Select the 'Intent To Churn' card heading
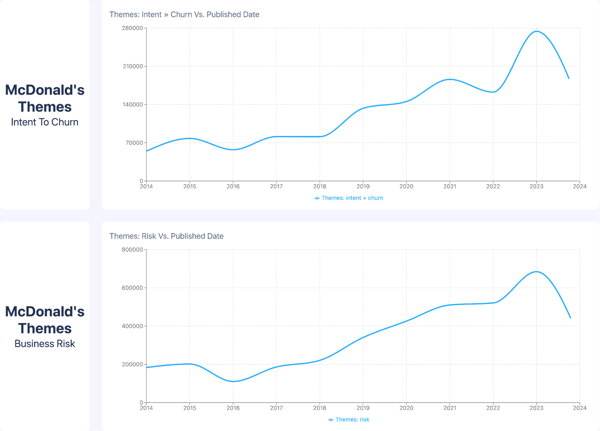The height and width of the screenshot is (431, 600). [x=45, y=122]
